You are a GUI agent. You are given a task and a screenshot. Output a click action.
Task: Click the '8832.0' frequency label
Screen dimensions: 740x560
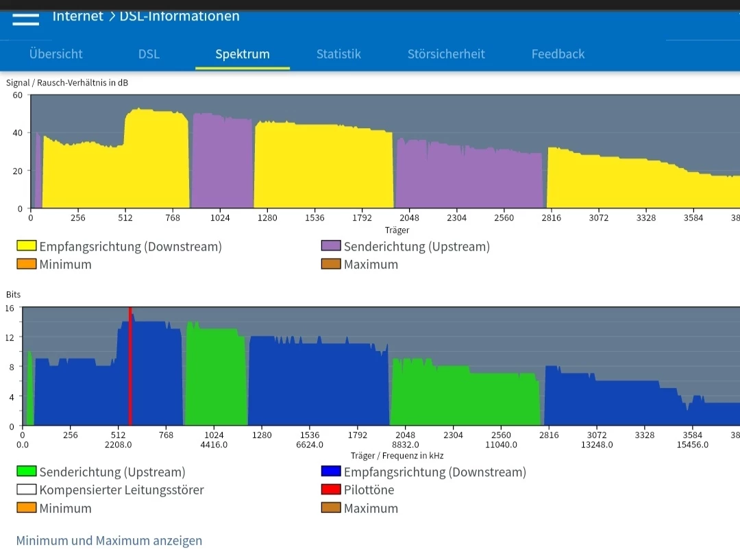(406, 445)
